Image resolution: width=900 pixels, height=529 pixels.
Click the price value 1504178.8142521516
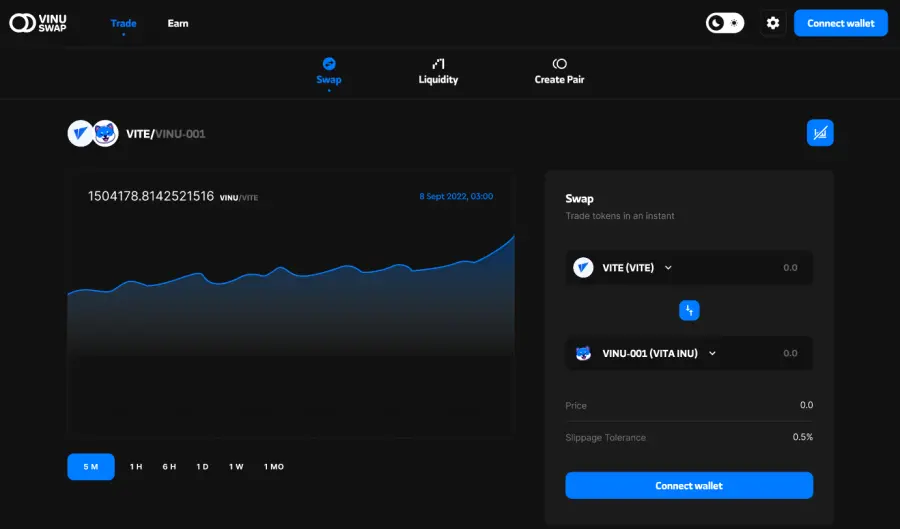click(x=150, y=196)
